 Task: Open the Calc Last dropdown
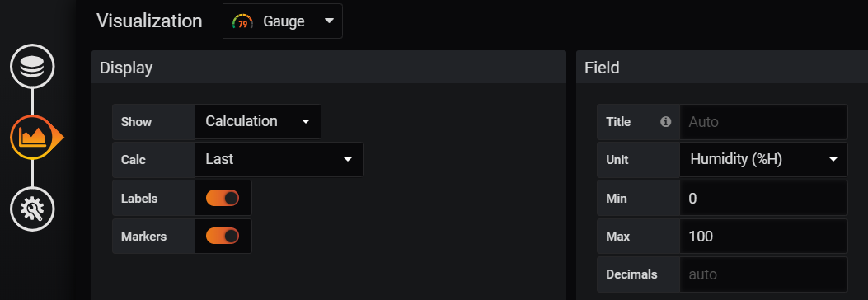click(x=279, y=159)
